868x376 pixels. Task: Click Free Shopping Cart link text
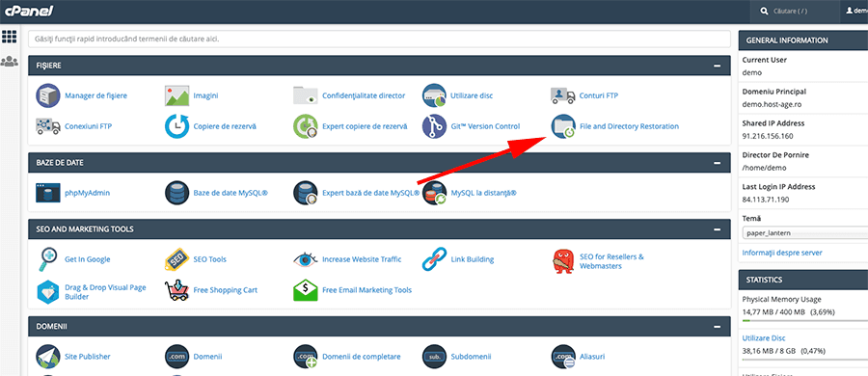(x=226, y=290)
